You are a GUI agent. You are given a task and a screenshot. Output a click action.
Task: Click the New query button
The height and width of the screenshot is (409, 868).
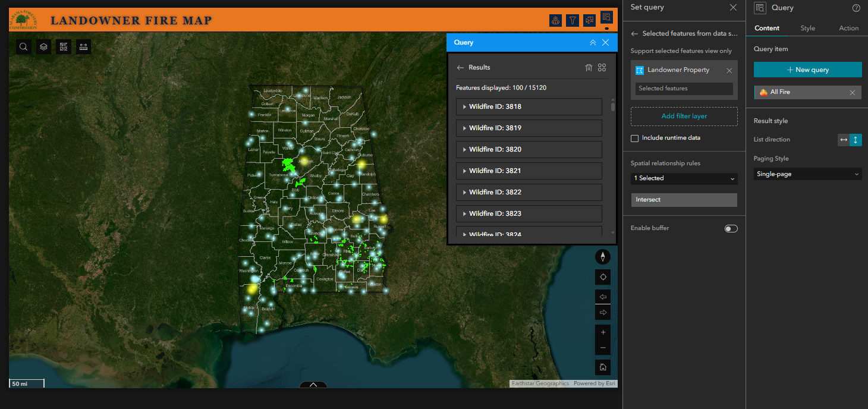[x=807, y=70]
